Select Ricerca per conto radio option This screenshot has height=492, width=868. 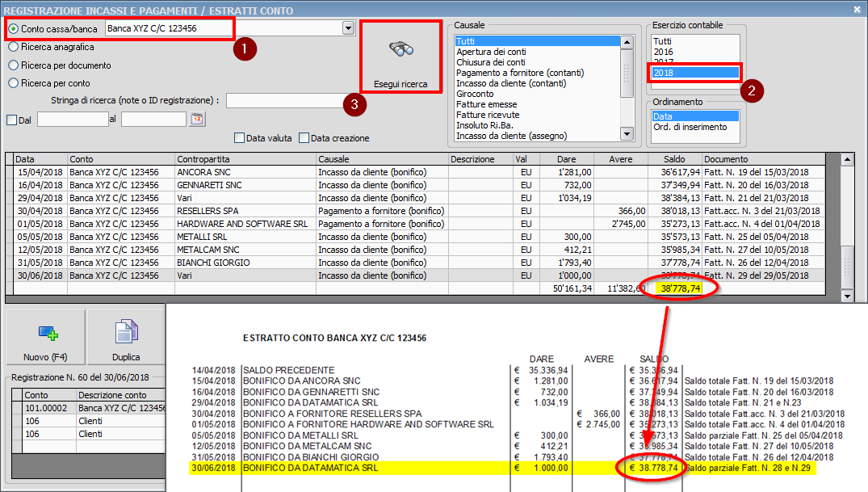point(13,83)
